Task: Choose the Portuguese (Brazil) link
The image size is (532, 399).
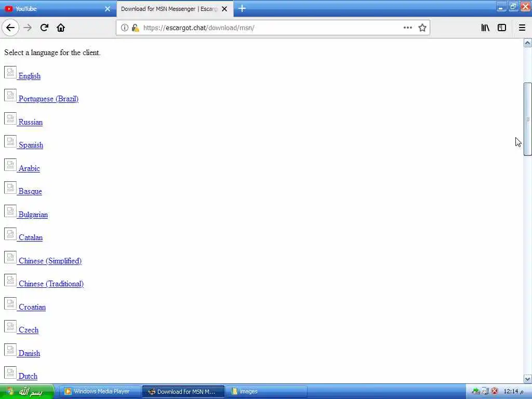Action: click(x=48, y=99)
